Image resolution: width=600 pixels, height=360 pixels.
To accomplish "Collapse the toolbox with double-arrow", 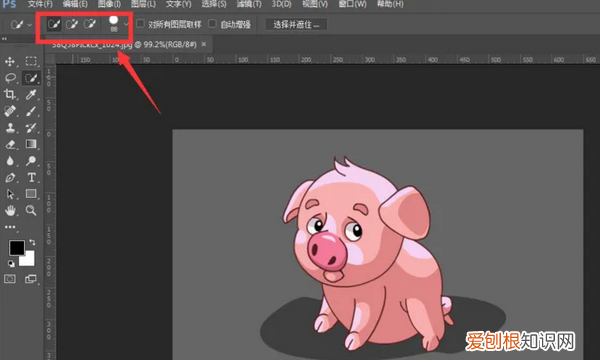I will point(4,39).
